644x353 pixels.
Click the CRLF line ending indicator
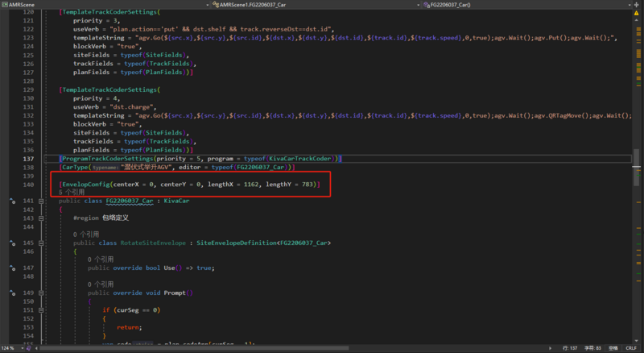click(x=630, y=348)
